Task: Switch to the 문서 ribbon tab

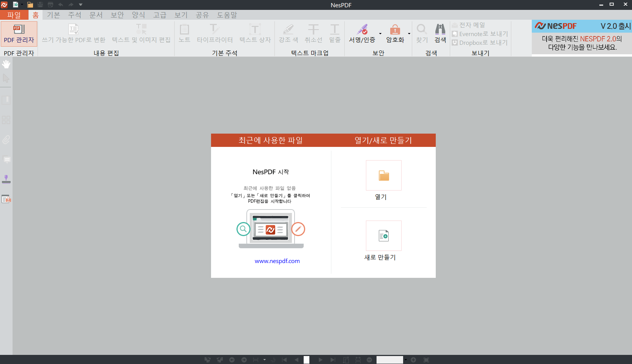Action: click(96, 15)
